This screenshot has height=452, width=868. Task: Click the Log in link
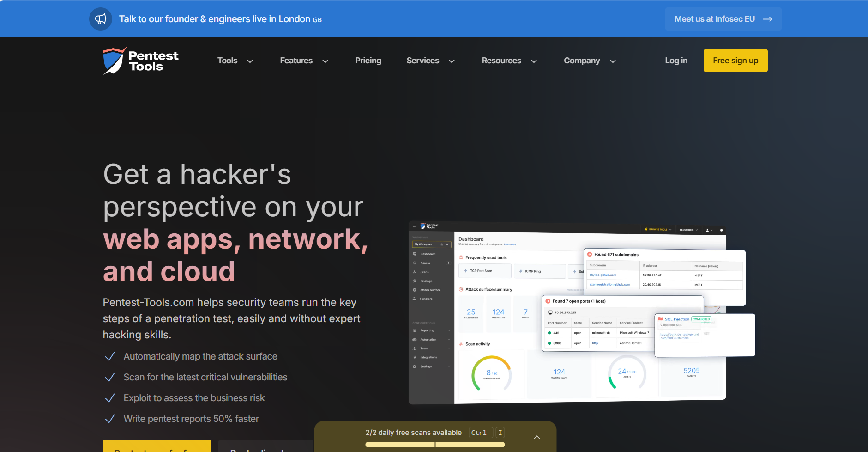coord(676,61)
